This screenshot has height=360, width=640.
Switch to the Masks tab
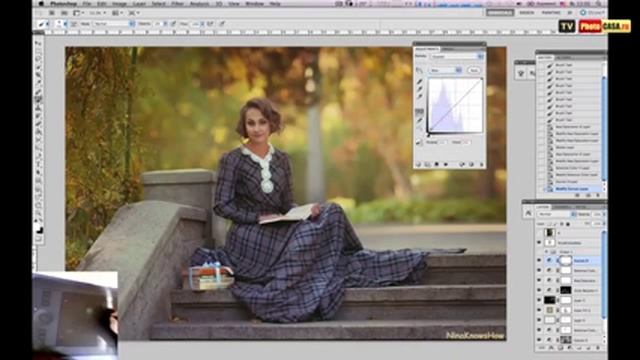(449, 49)
